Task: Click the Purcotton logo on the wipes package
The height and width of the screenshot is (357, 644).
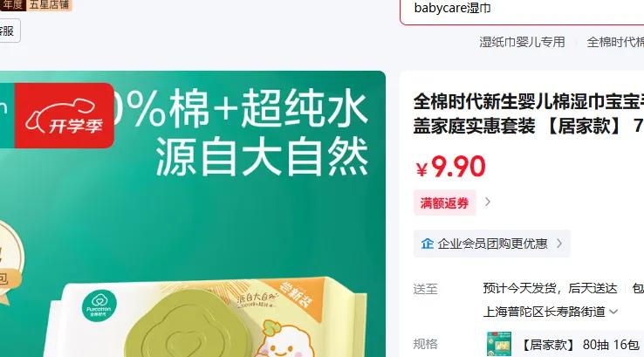Action: 99,306
